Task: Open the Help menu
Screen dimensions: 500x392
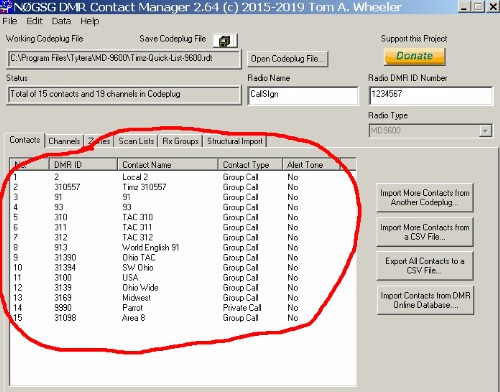Action: 89,21
